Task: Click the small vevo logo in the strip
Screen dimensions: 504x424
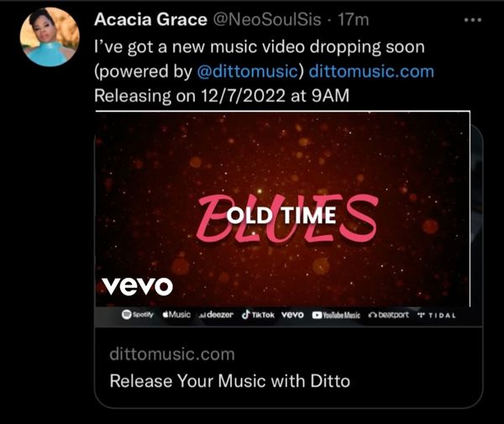Action: 292,315
